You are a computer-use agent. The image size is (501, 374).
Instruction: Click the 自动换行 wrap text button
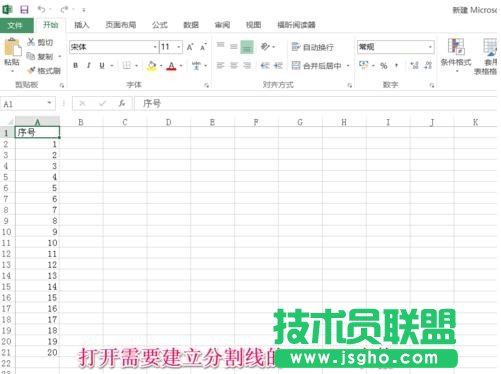click(312, 47)
